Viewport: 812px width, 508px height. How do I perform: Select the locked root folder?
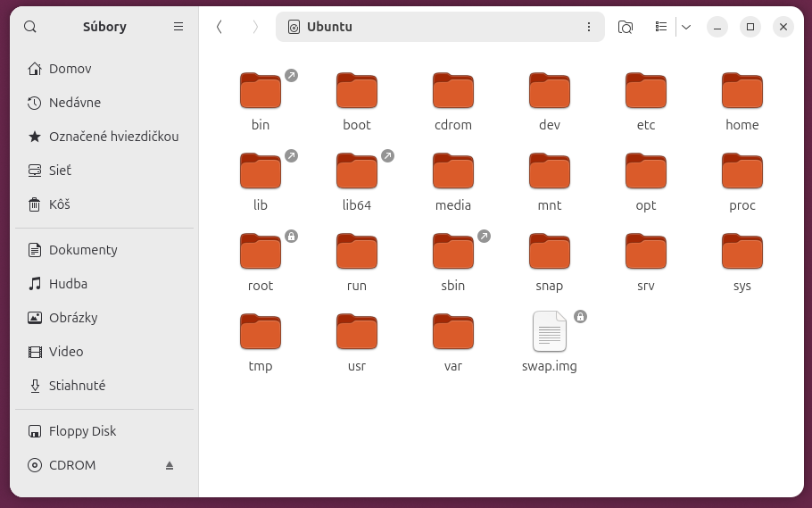point(261,252)
